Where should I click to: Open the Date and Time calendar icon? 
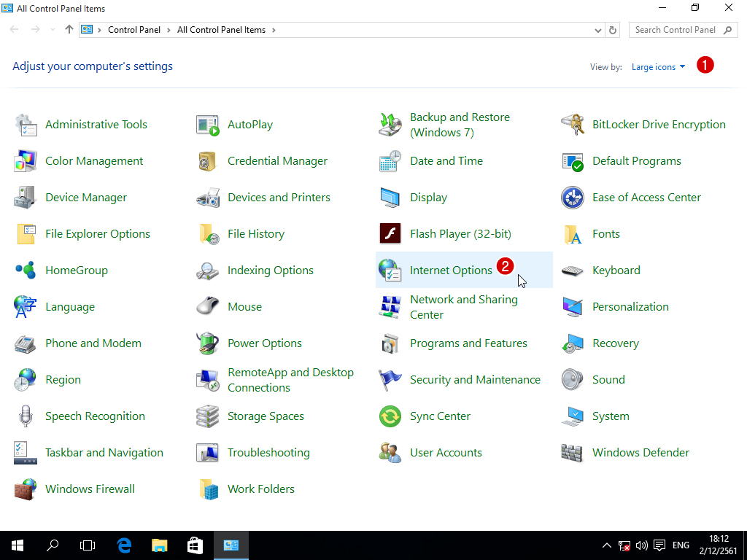point(390,161)
